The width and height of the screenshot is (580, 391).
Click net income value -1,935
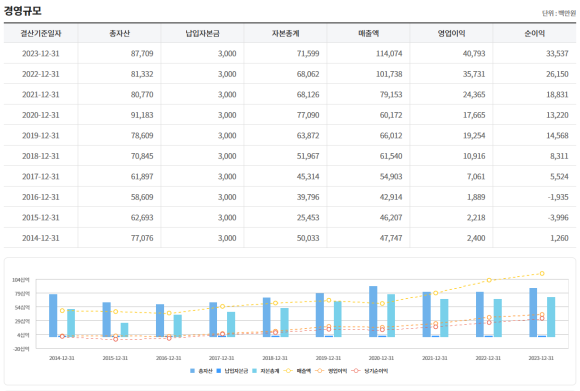coord(558,197)
